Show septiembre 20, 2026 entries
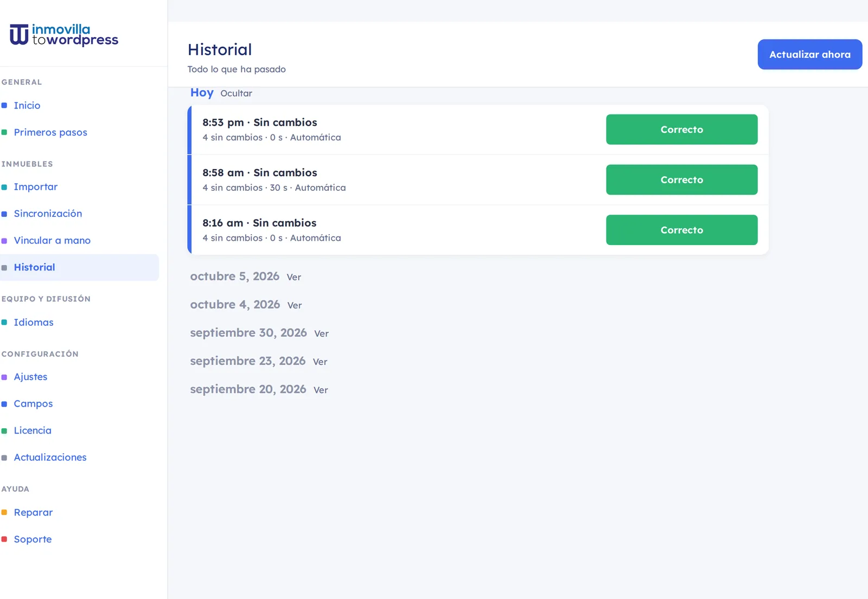The height and width of the screenshot is (599, 868). point(321,390)
